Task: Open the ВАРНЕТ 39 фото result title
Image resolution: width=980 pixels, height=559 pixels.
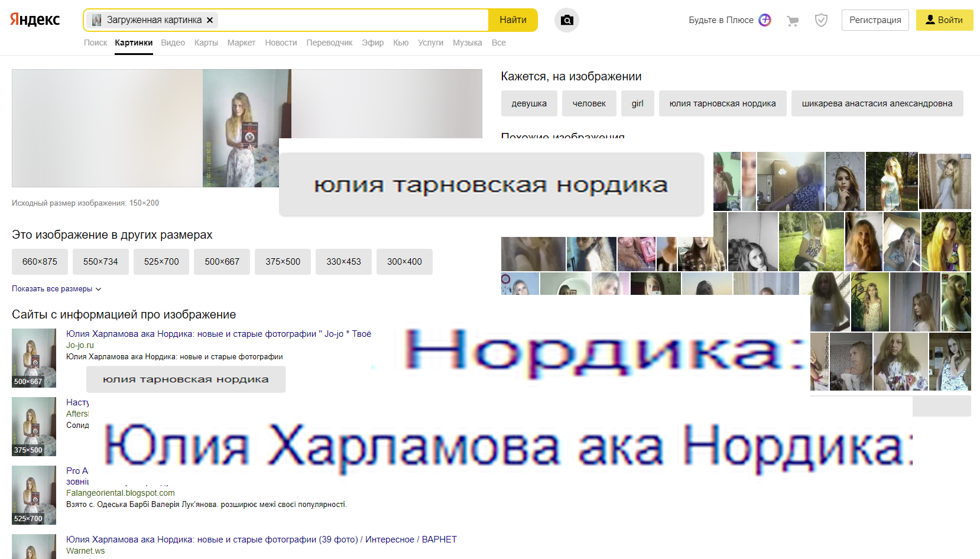Action: (261, 539)
